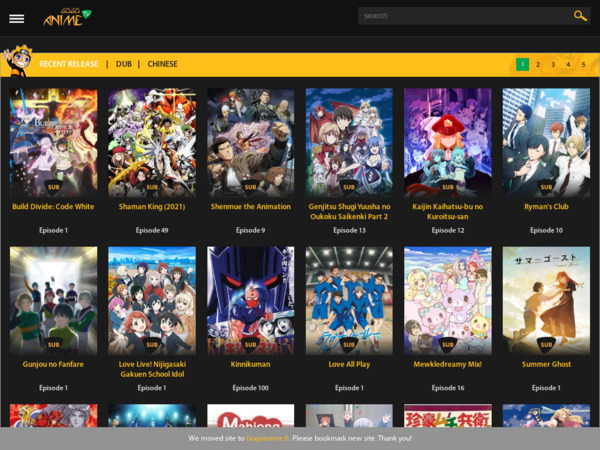
Task: Open Build Divide: Code White poster
Action: click(54, 143)
